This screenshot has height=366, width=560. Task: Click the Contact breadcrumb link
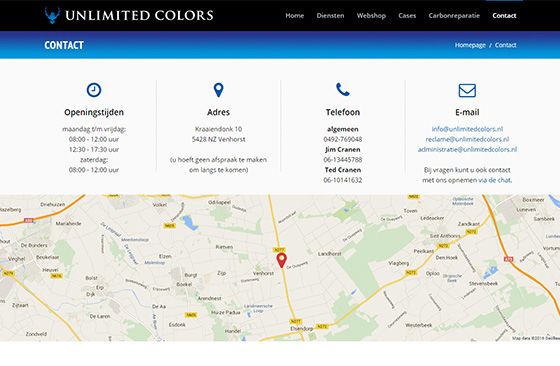click(505, 45)
